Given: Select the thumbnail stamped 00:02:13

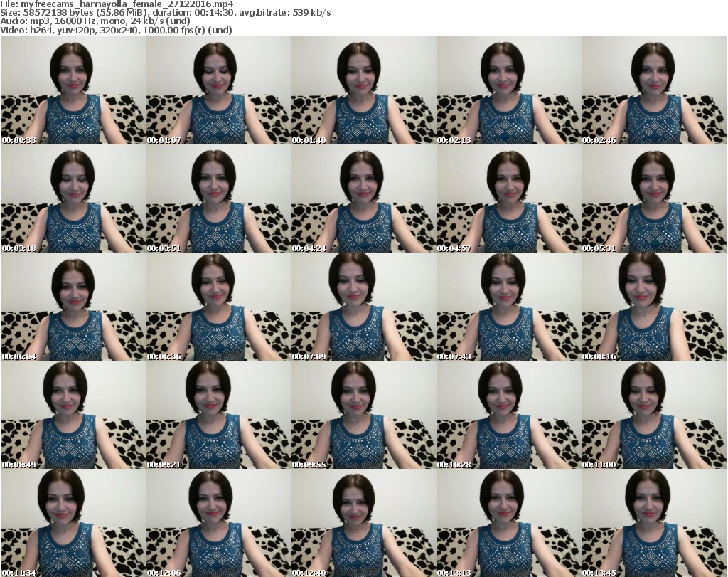Looking at the screenshot, I should pos(508,90).
